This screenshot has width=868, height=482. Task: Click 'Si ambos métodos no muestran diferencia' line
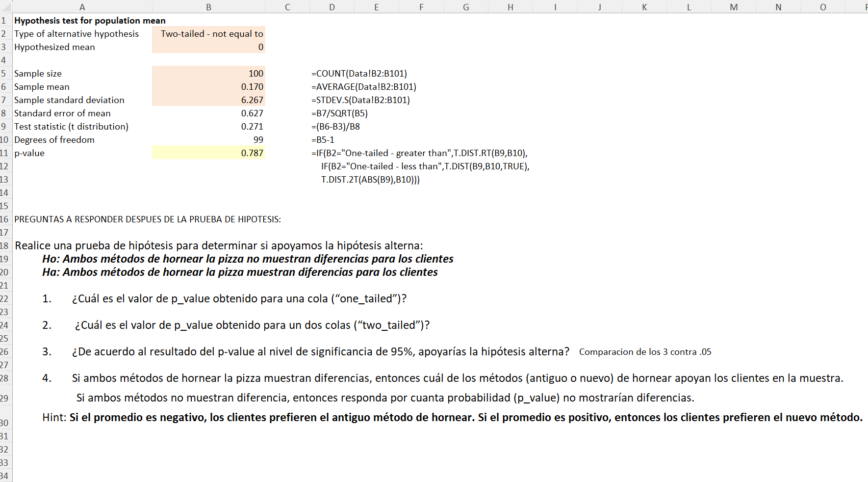tap(385, 398)
